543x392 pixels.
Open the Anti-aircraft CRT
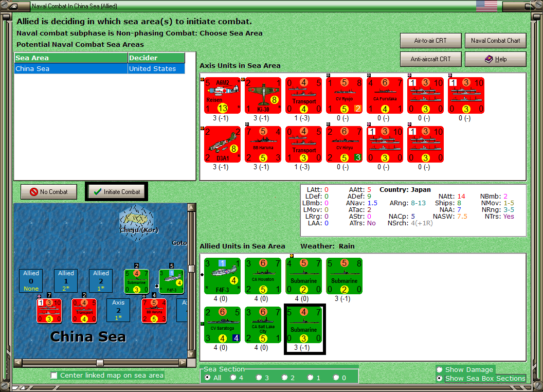pyautogui.click(x=430, y=59)
